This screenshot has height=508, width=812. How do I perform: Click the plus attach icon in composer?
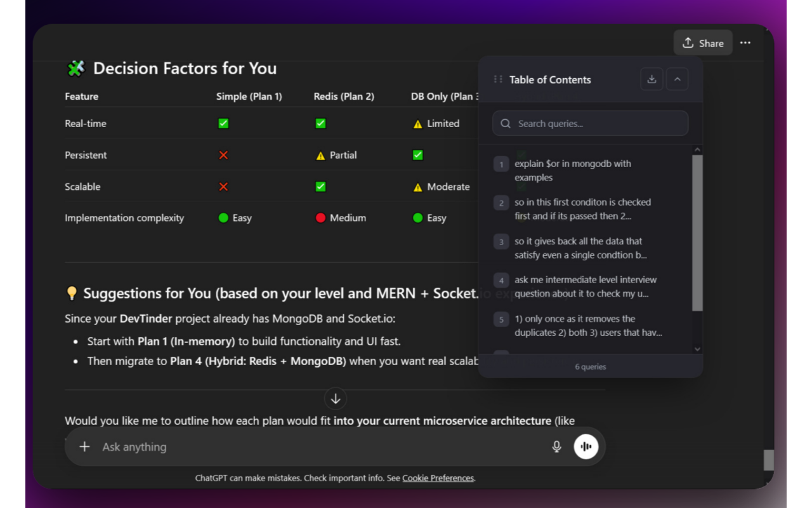tap(84, 447)
